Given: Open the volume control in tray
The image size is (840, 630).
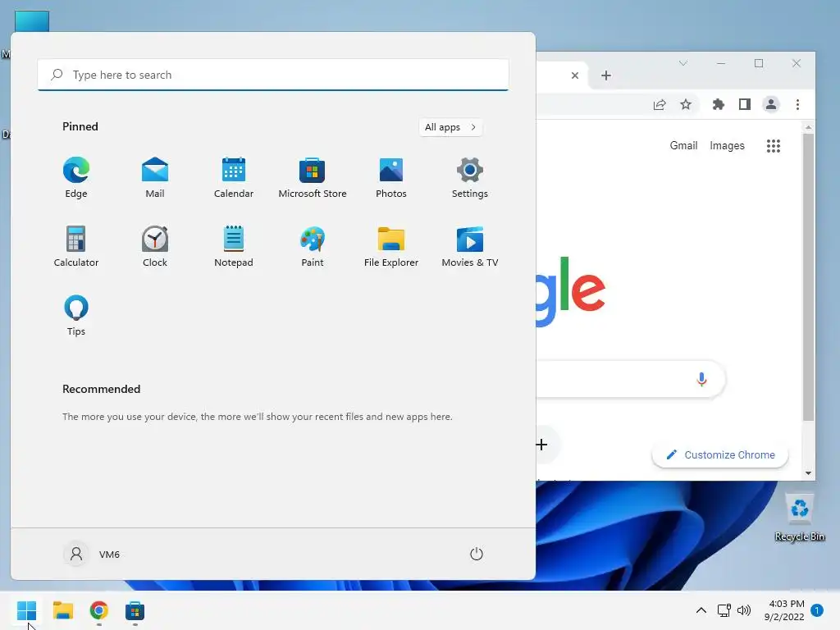Looking at the screenshot, I should (743, 610).
